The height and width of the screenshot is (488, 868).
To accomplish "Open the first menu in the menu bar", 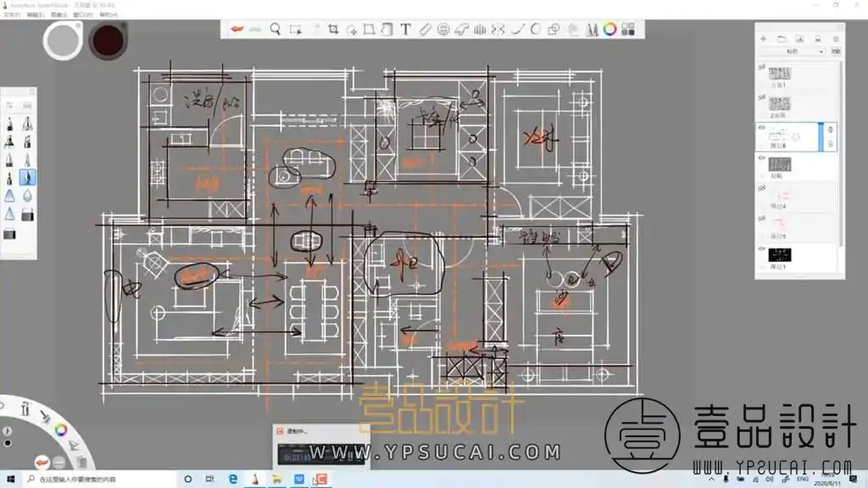I will click(12, 15).
